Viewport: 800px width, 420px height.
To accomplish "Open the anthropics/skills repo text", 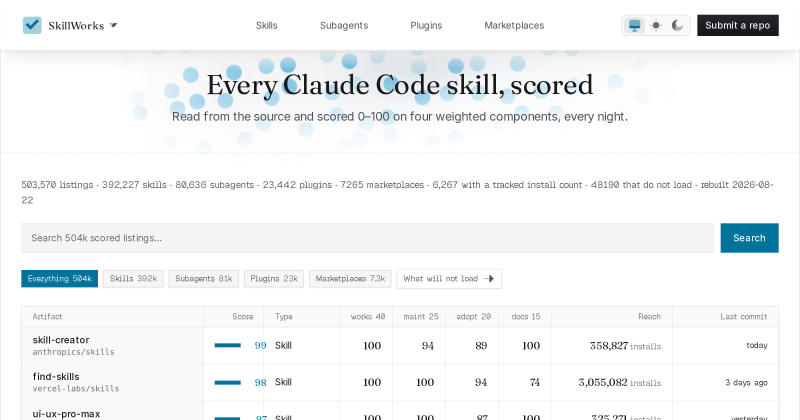I will [x=73, y=352].
